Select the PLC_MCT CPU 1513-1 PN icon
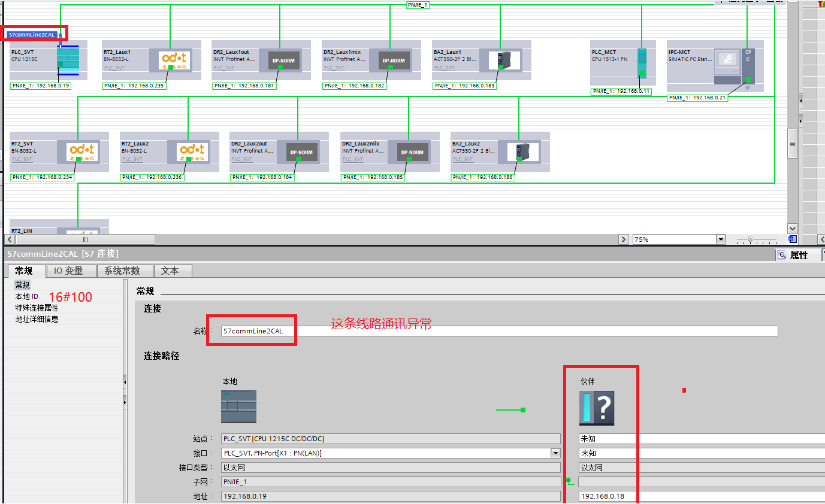825x504 pixels. point(642,63)
